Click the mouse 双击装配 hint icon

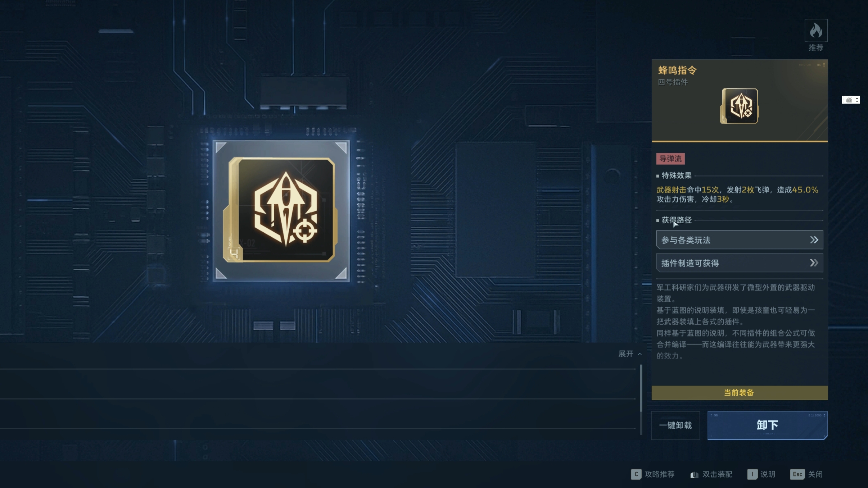(694, 475)
